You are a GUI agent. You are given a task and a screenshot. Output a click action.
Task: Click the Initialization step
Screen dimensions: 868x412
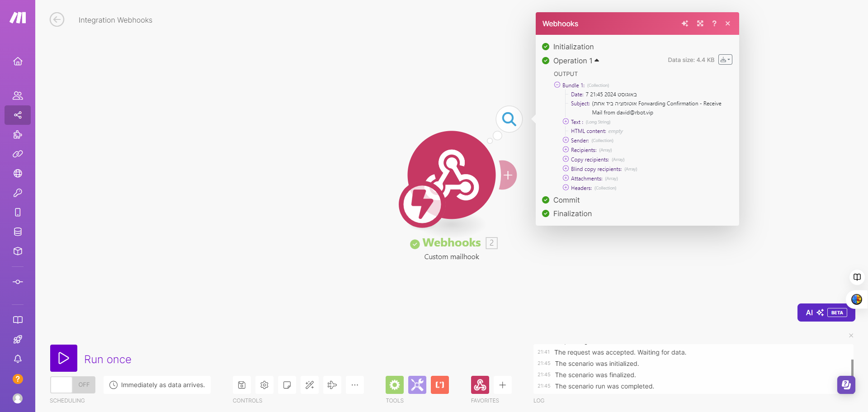pos(573,47)
